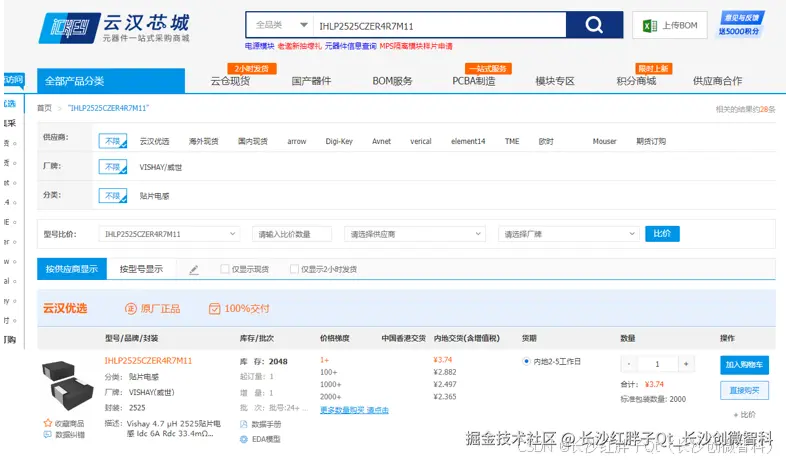Viewport: 786px width, 460px height.
Task: Toggle the 不限 option in 分类 row
Action: 113,195
